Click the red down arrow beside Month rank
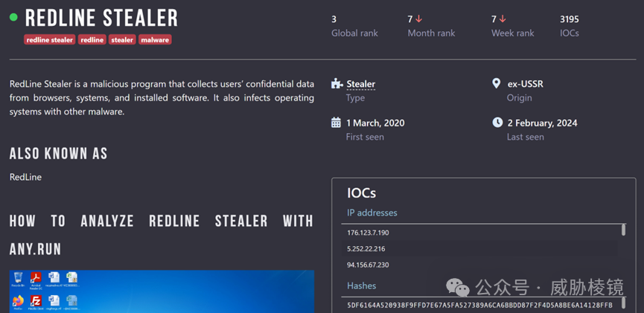Viewport: 644px width, 313px height. pyautogui.click(x=418, y=19)
